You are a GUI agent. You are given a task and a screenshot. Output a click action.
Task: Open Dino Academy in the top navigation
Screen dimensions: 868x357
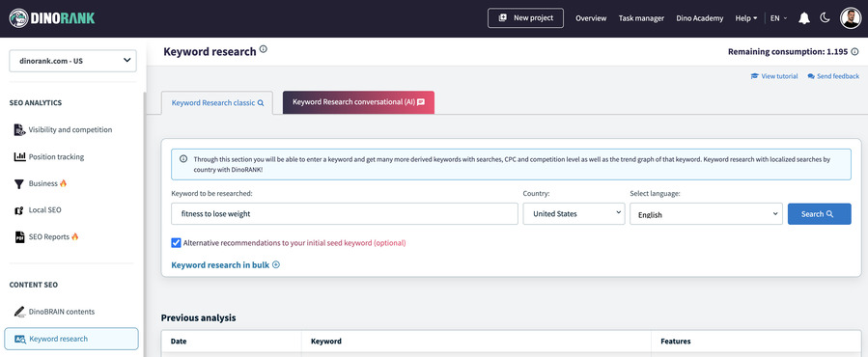click(x=700, y=18)
